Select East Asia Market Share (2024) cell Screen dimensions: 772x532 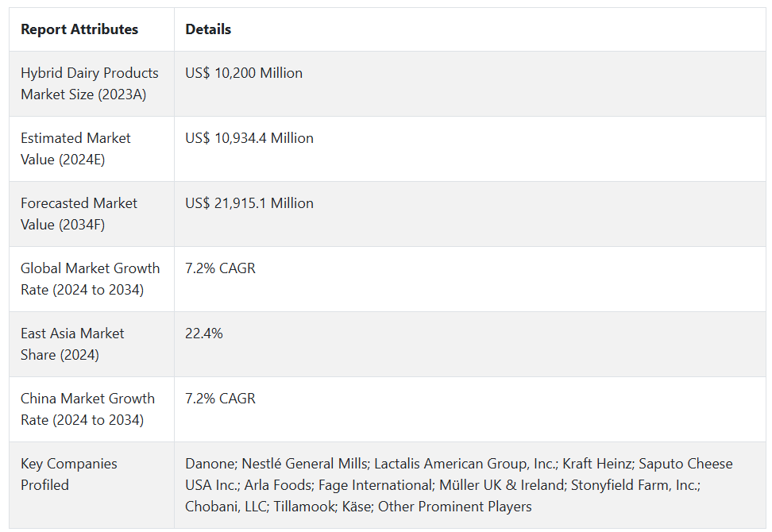pos(72,344)
